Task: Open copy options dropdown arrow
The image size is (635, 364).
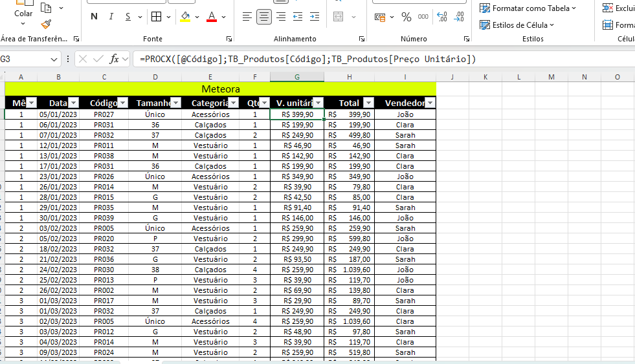Action: pos(61,8)
